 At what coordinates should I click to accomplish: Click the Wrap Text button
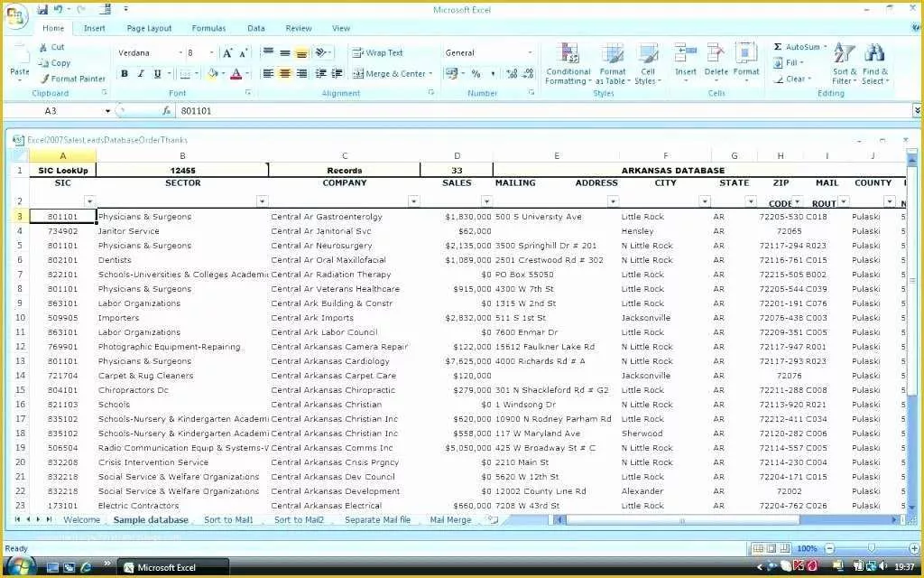point(378,53)
